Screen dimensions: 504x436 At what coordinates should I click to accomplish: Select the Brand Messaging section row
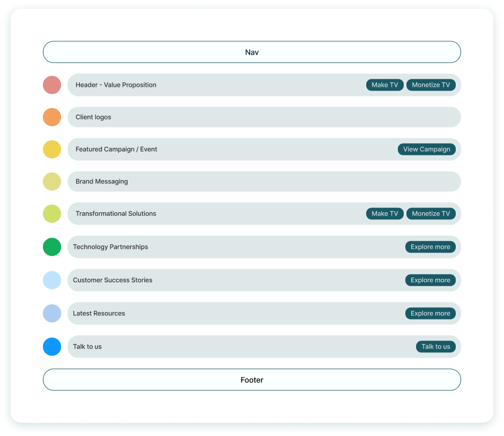coord(264,181)
